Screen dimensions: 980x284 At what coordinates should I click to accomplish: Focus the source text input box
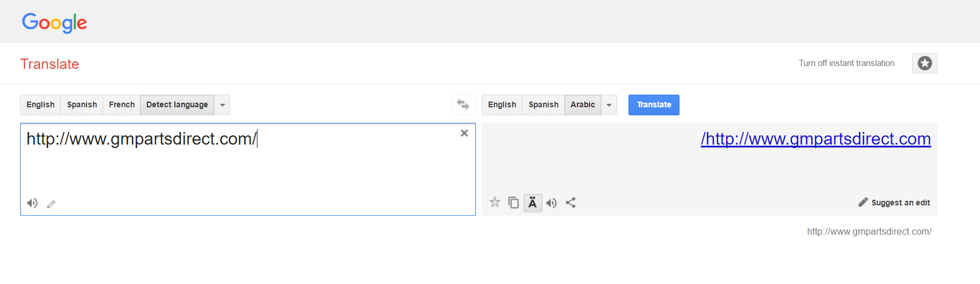click(x=248, y=169)
